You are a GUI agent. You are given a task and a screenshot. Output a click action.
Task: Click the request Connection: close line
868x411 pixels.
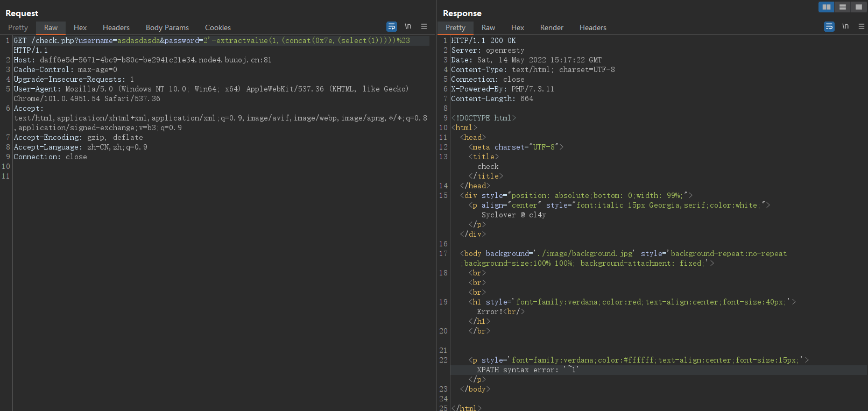pyautogui.click(x=50, y=157)
